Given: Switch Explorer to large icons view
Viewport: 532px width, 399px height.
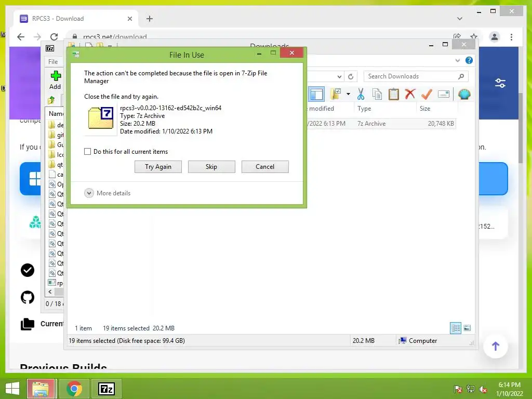Looking at the screenshot, I should click(x=467, y=328).
